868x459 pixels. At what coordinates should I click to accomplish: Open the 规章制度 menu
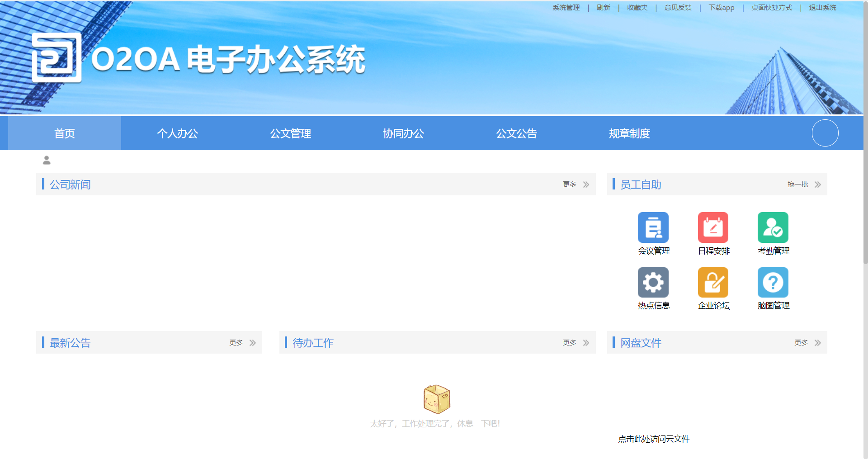click(630, 133)
